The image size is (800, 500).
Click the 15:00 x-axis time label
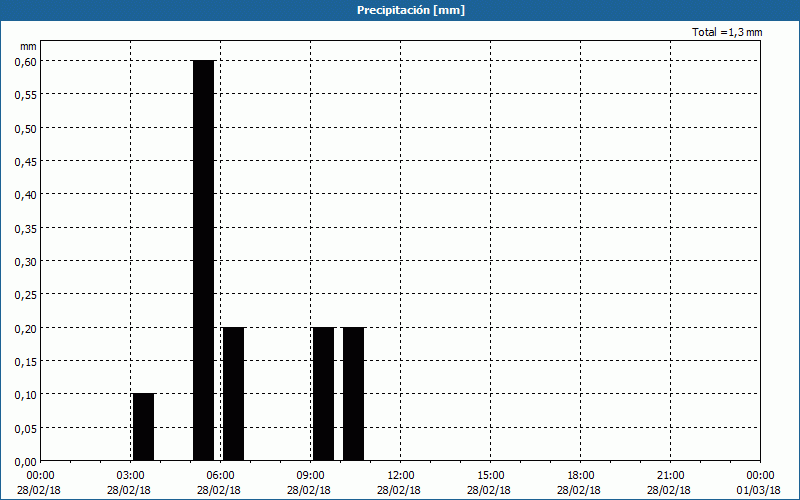pyautogui.click(x=490, y=476)
